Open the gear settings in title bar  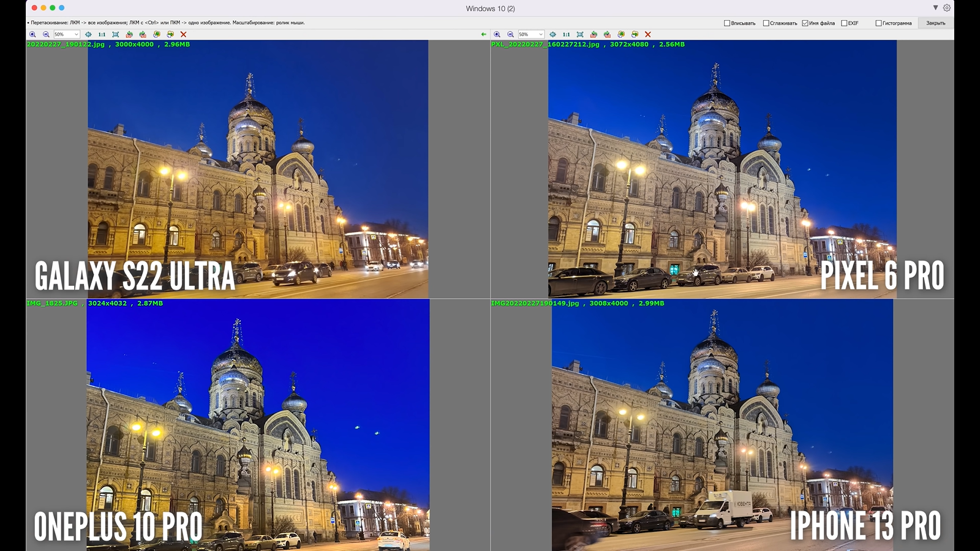point(947,8)
